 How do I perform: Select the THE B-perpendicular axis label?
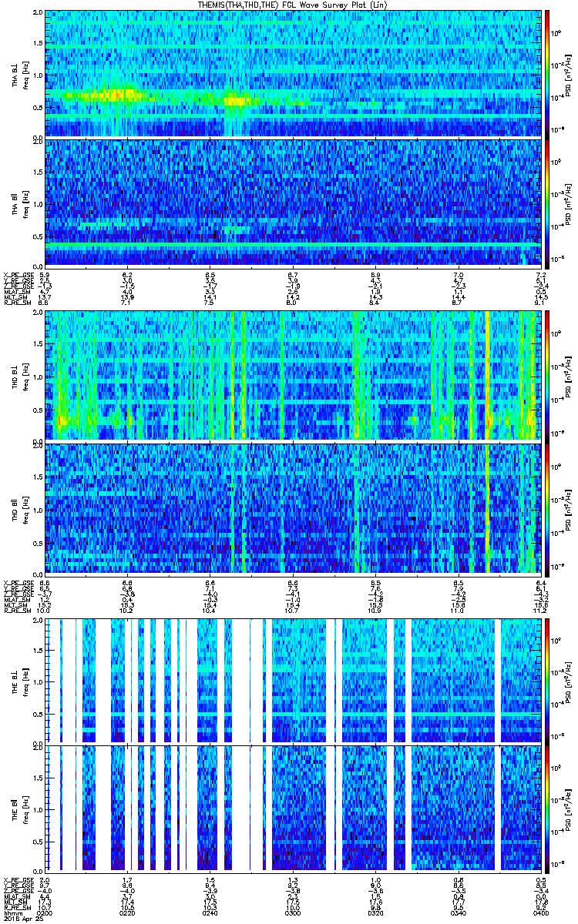coord(15,680)
